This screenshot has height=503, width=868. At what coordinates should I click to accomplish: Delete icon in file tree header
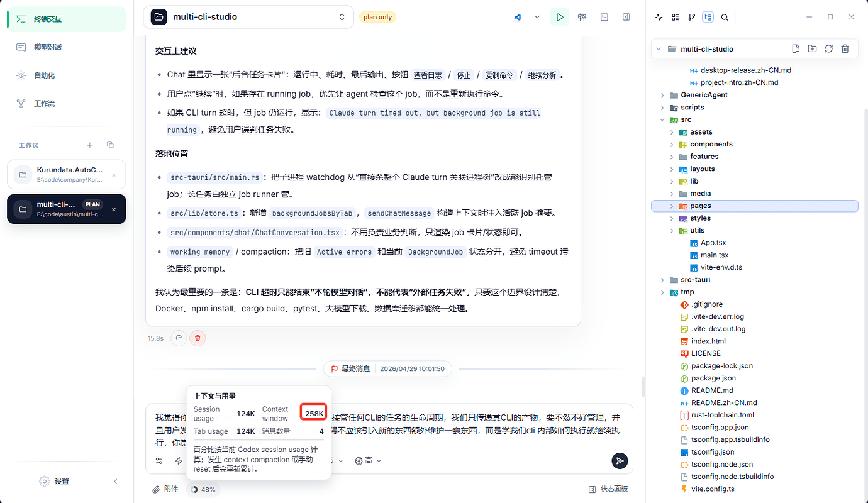(845, 48)
